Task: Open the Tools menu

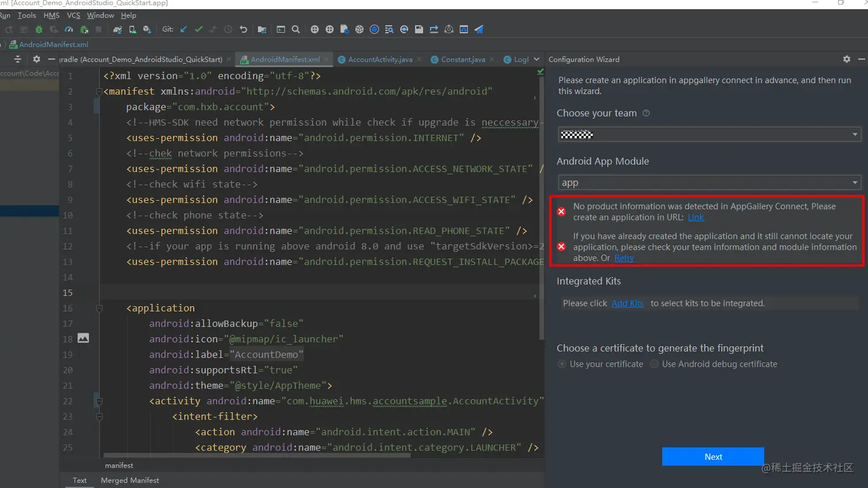Action: pyautogui.click(x=26, y=16)
